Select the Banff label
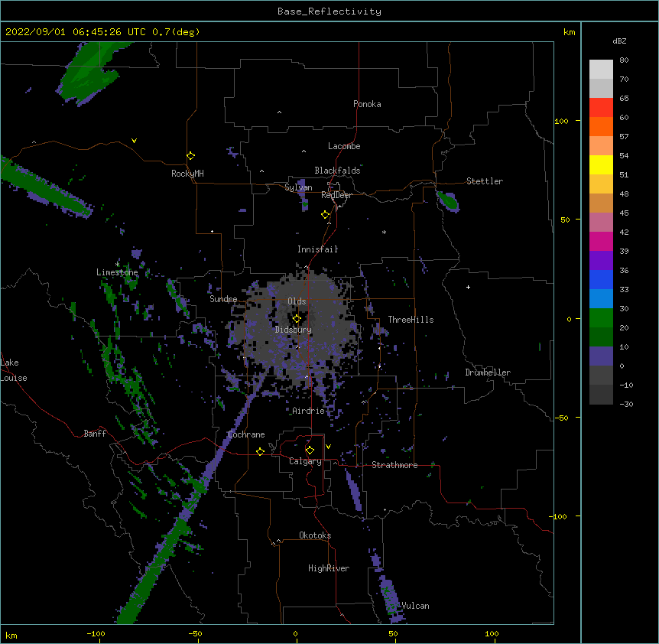The image size is (659, 644). tap(95, 434)
